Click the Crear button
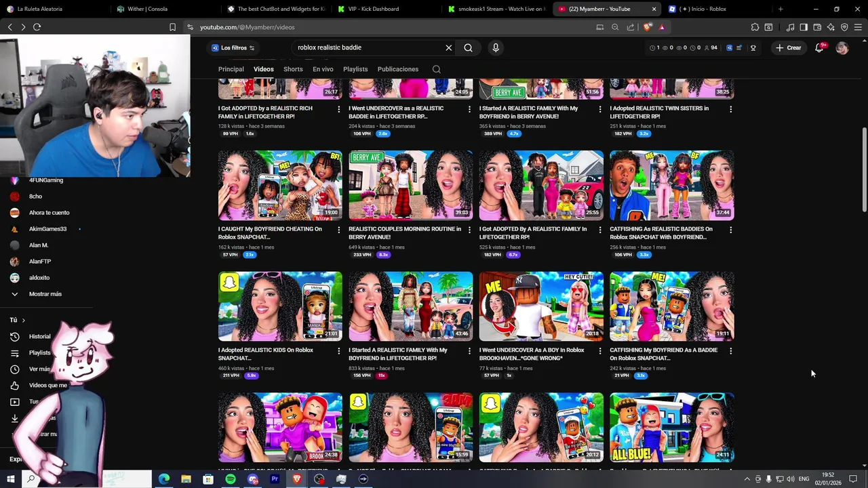 [x=789, y=47]
